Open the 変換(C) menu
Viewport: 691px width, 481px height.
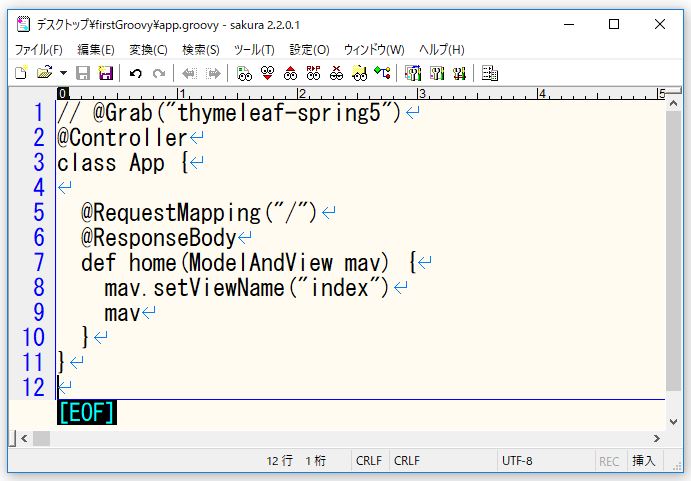[x=148, y=49]
